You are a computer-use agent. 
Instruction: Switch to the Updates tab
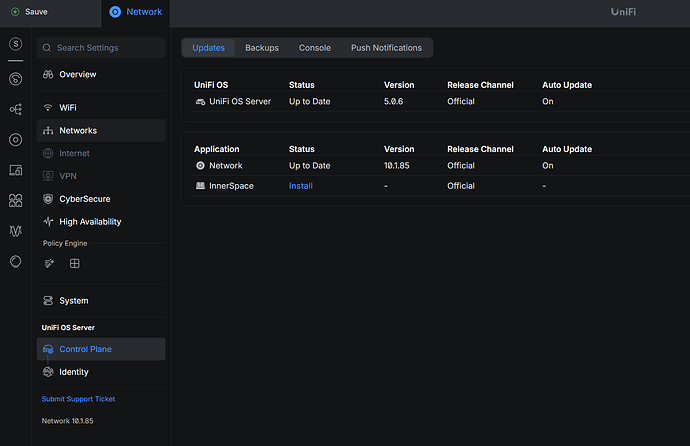(x=209, y=48)
